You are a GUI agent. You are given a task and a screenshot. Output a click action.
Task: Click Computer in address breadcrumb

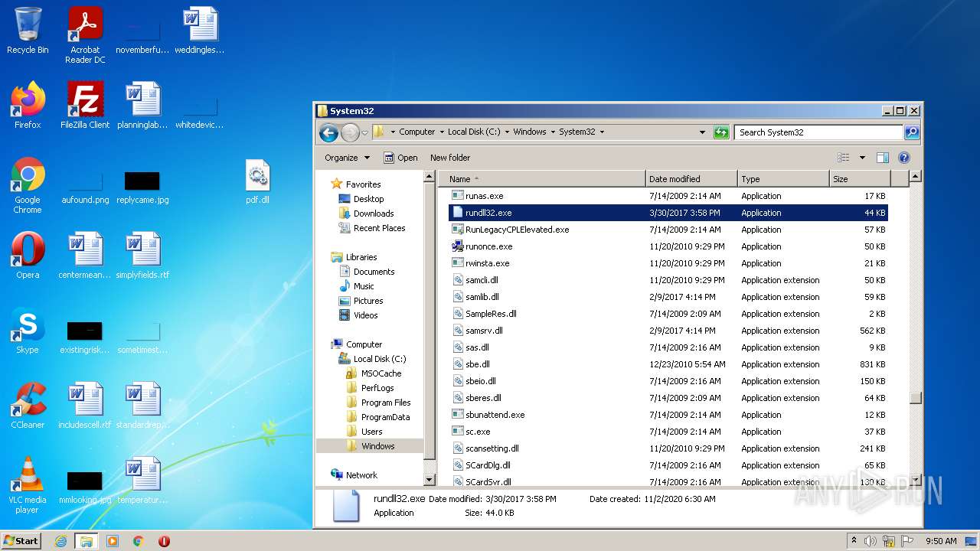(x=417, y=132)
